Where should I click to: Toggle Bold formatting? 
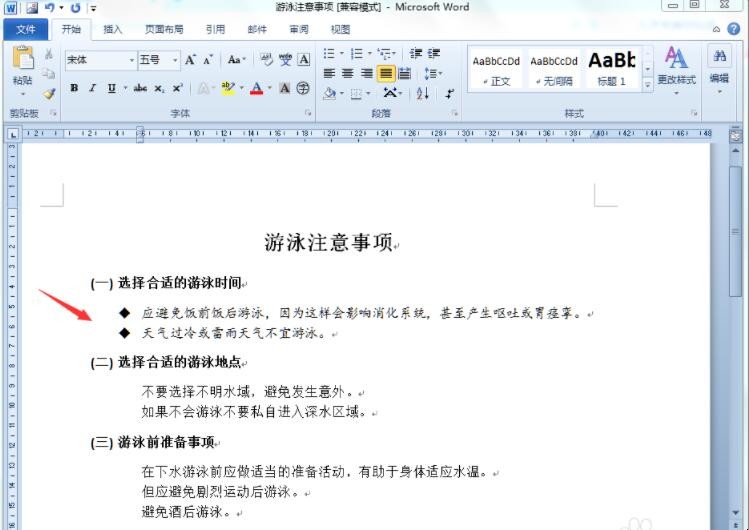click(x=74, y=88)
